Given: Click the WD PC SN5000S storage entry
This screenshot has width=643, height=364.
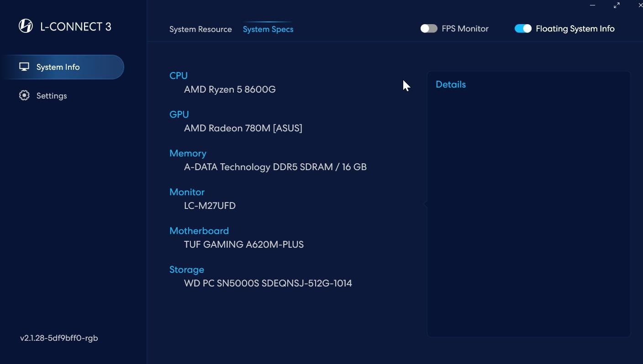Looking at the screenshot, I should pyautogui.click(x=268, y=283).
